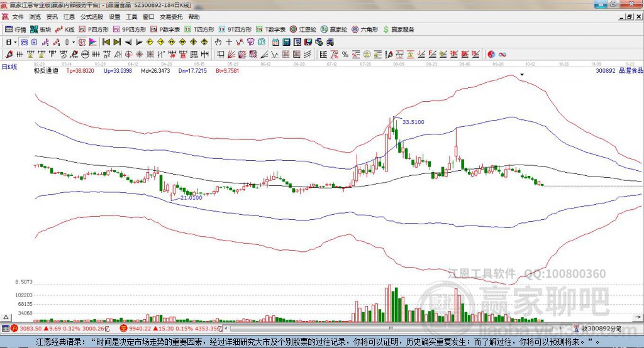Click the Tp=38.8020 indicator value
The height and width of the screenshot is (348, 644).
point(80,70)
